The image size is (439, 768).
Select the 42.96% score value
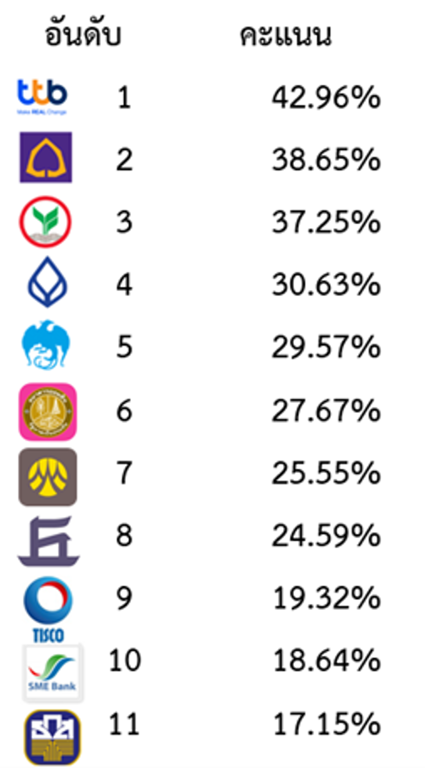point(326,98)
